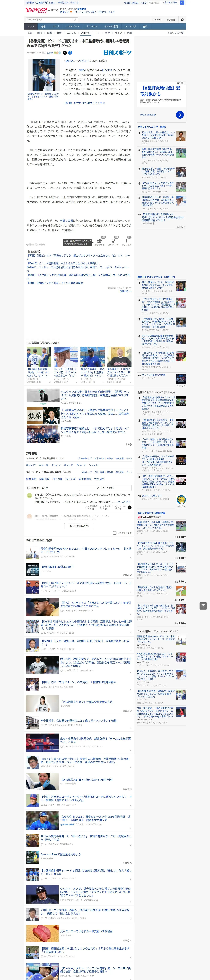Viewport: 210px width, 980px height.
Task: React with わかりやすい lightbulb icon
Action: pos(113,241)
